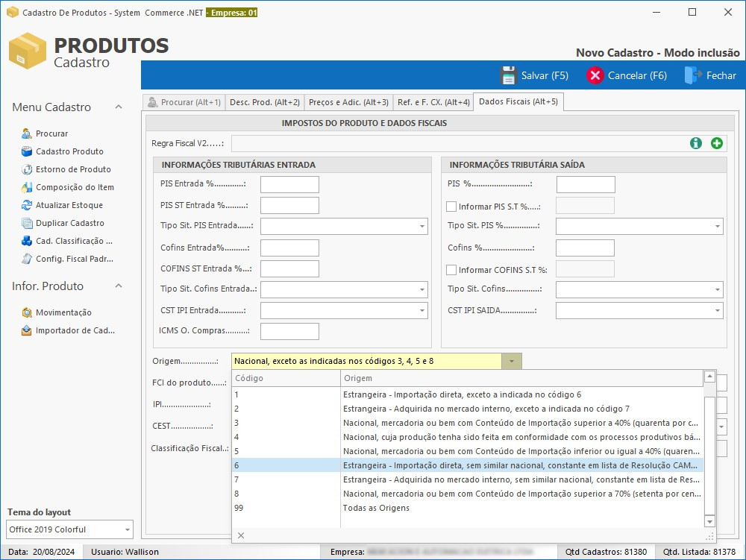The height and width of the screenshot is (560, 746).
Task: Open the Tipo Sit. PIS Entrada dropdown
Action: click(423, 225)
